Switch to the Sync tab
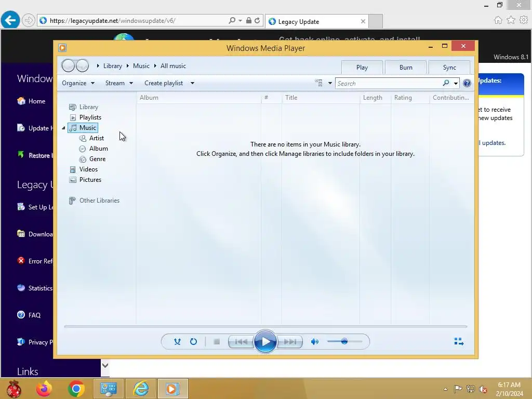532x399 pixels. point(449,68)
